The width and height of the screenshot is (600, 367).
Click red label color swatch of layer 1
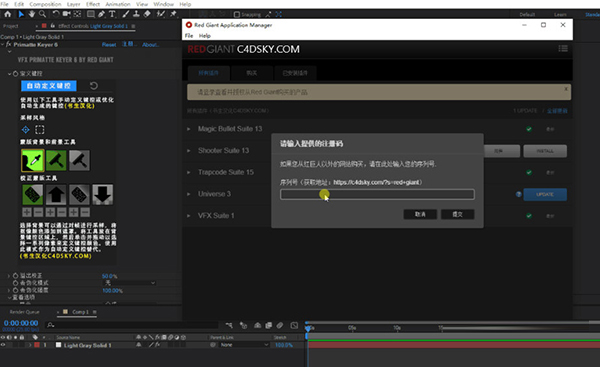pyautogui.click(x=37, y=345)
